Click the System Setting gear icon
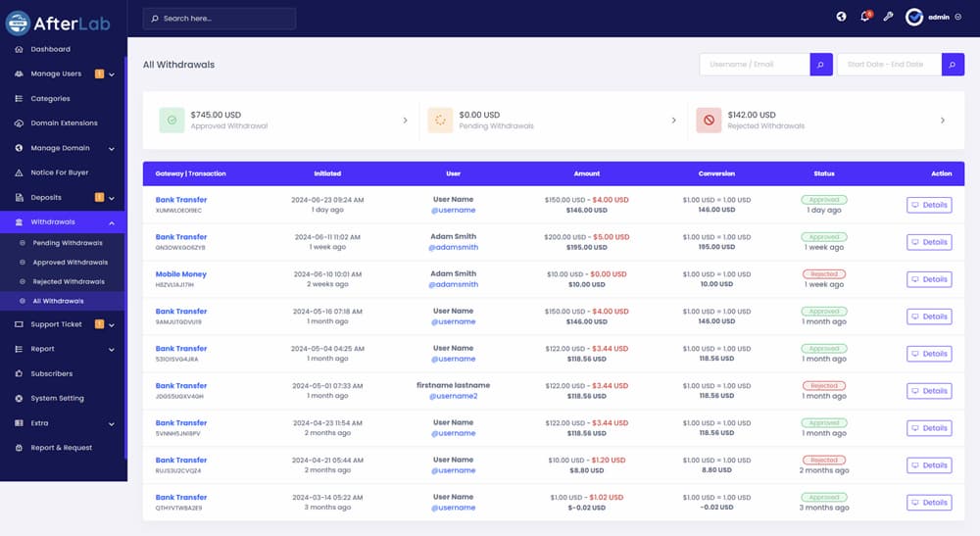 point(19,398)
